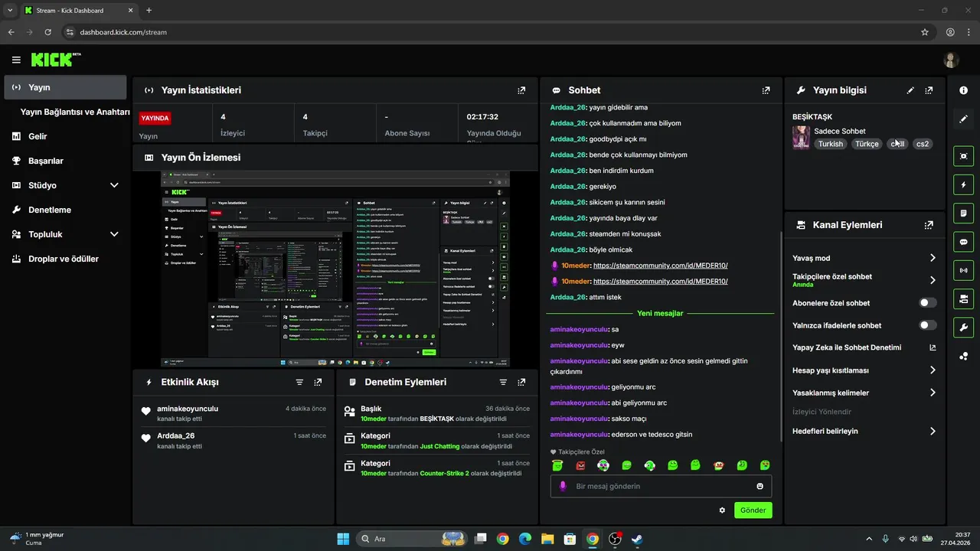Click the pencil icon in the right sidebar
Screen dimensions: 980x551
[x=963, y=119]
